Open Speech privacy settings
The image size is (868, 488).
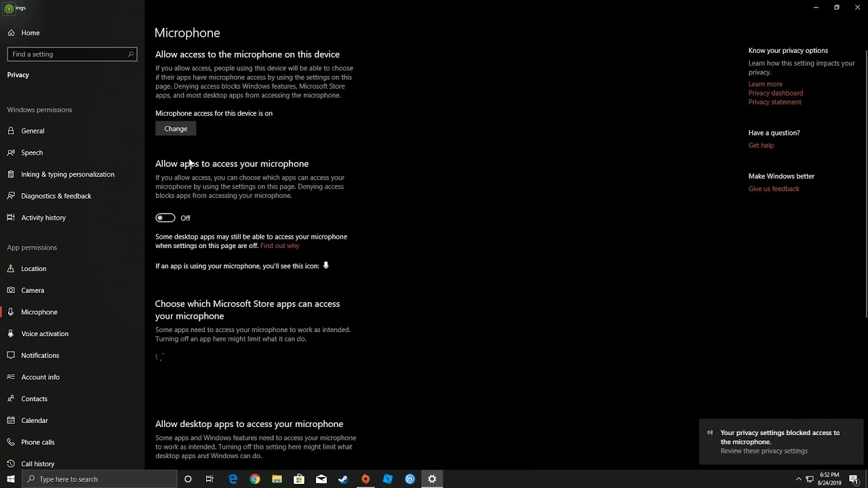click(25, 152)
